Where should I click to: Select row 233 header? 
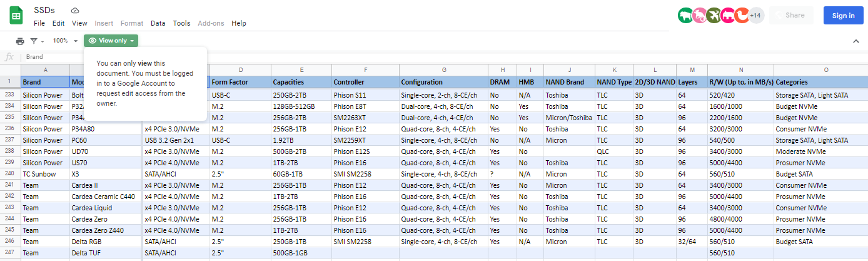click(10, 95)
